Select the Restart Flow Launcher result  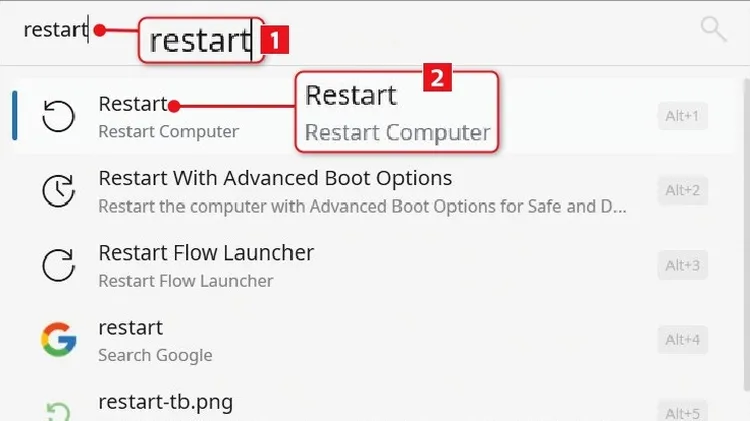(x=206, y=254)
